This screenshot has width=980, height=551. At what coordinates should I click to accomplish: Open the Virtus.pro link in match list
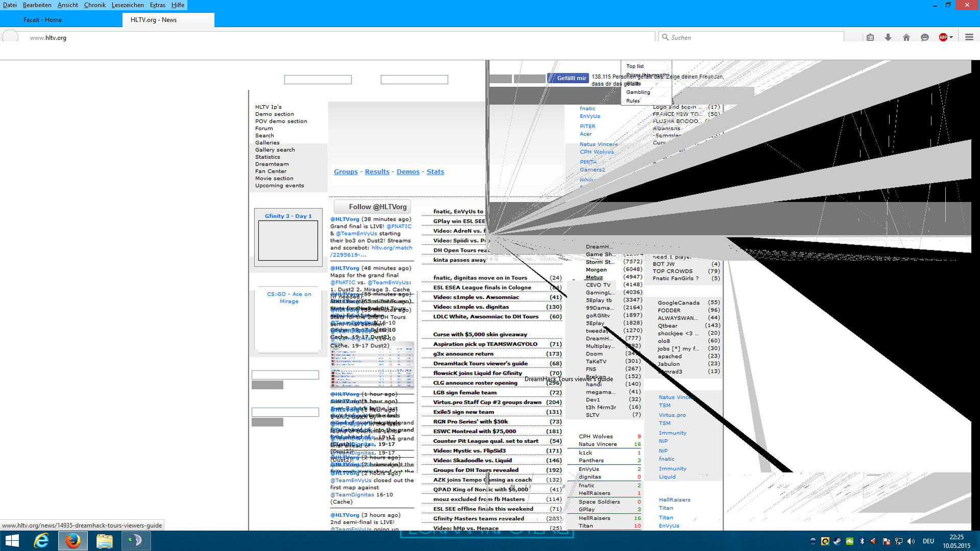click(x=672, y=415)
